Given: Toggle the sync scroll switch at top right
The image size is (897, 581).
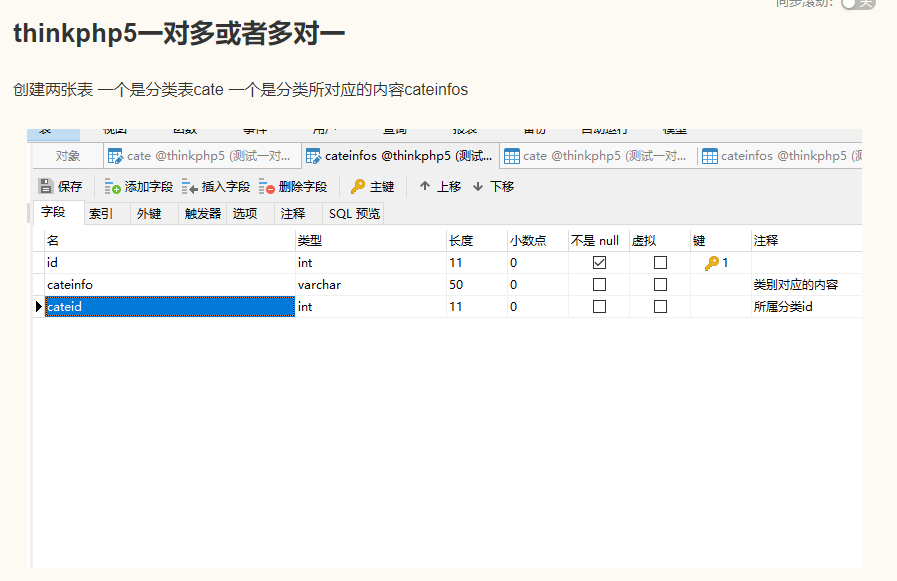Looking at the screenshot, I should pos(858,3).
